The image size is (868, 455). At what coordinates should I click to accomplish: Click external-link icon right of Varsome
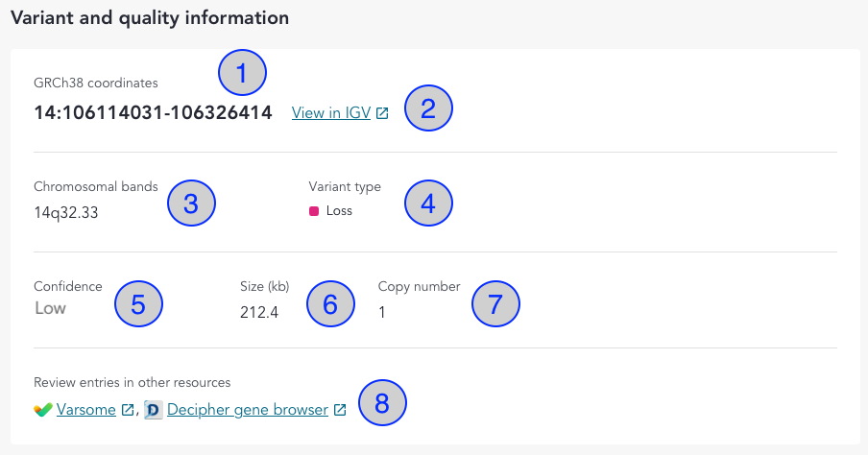[x=128, y=410]
